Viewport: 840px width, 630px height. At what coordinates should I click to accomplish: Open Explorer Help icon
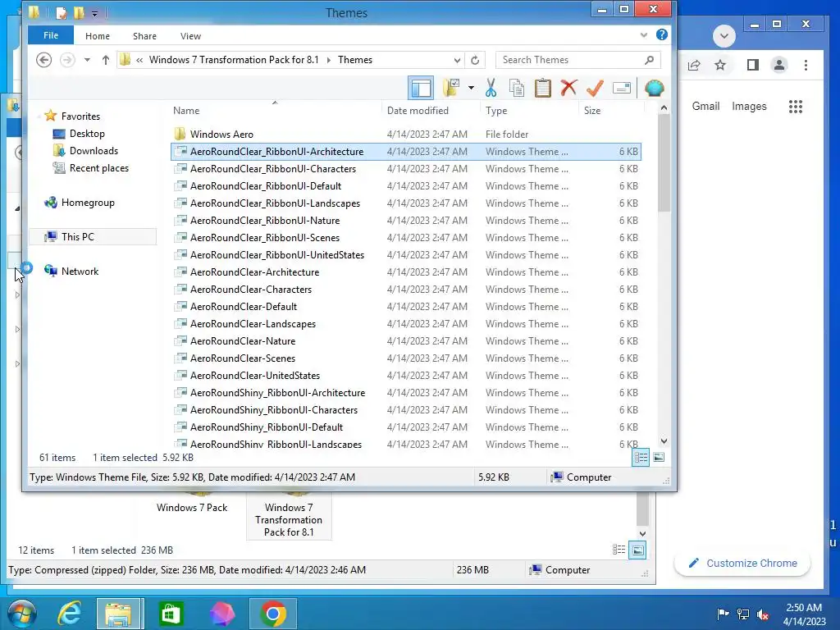click(x=662, y=34)
